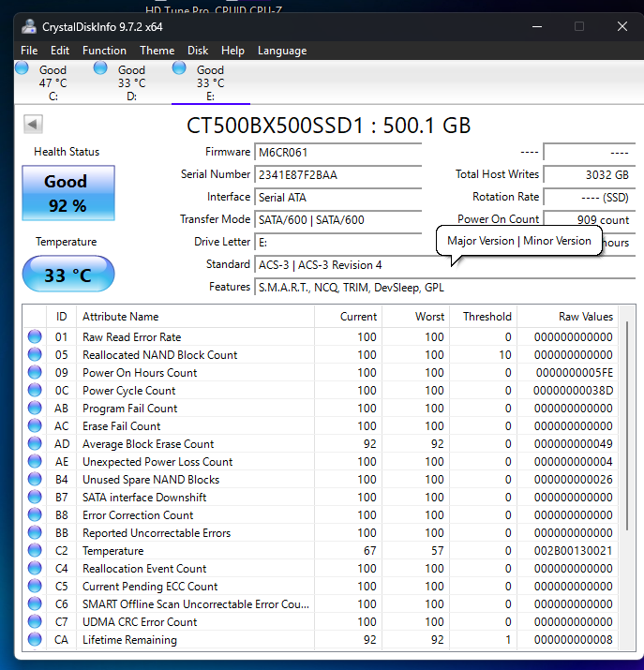
Task: Click the status icon for Unexpected Power Loss Count
Action: 35,461
